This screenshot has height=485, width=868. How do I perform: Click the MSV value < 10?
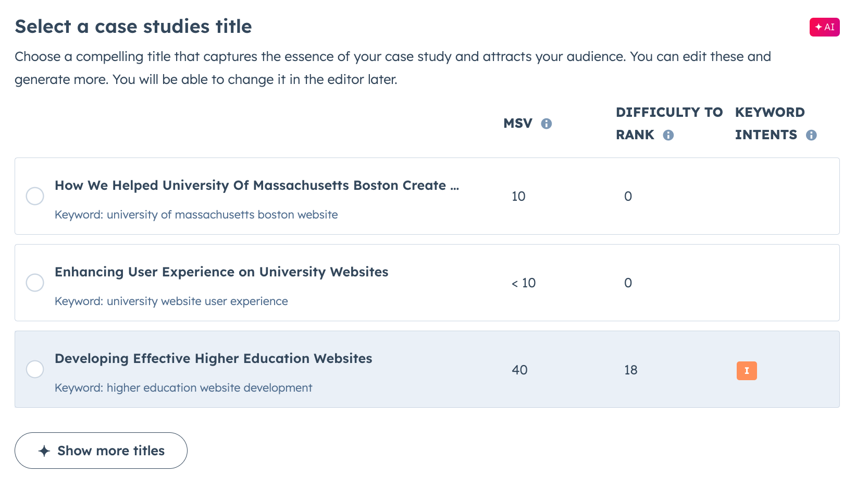click(x=524, y=283)
